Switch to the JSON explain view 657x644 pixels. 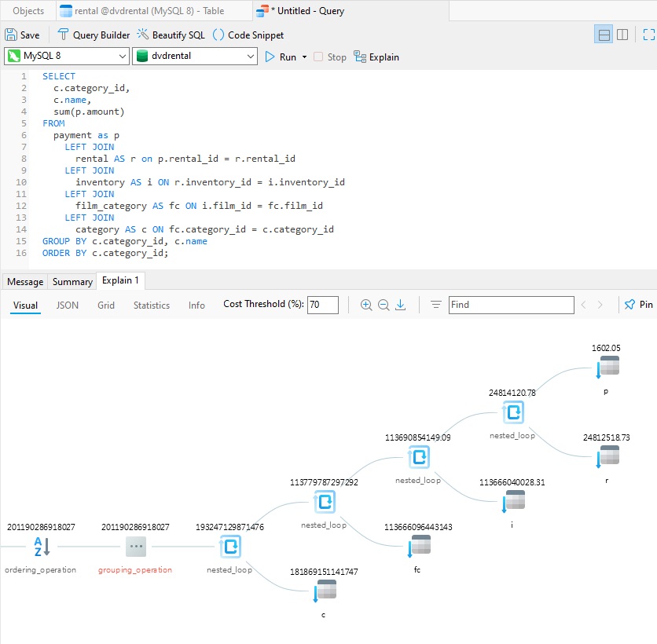click(x=68, y=306)
